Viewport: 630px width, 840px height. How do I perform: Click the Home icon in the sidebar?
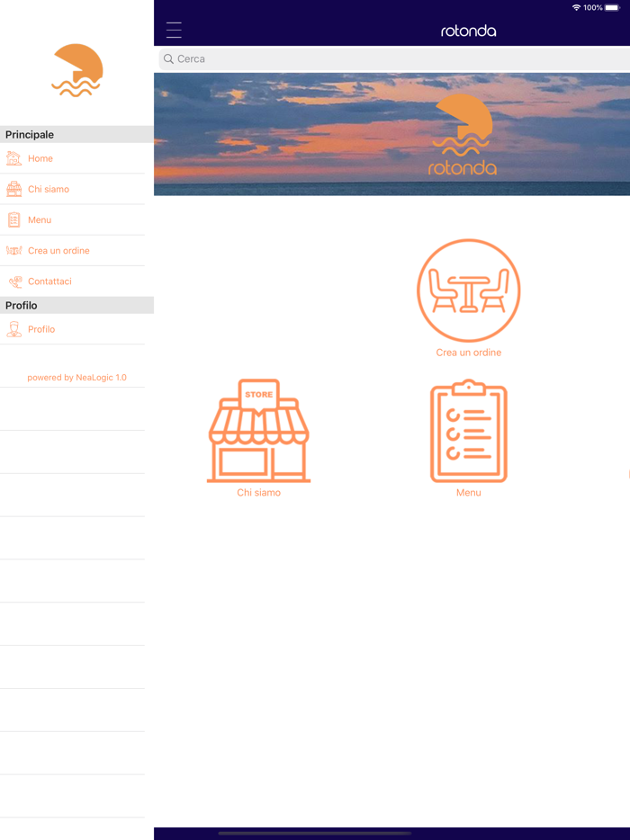tap(13, 158)
